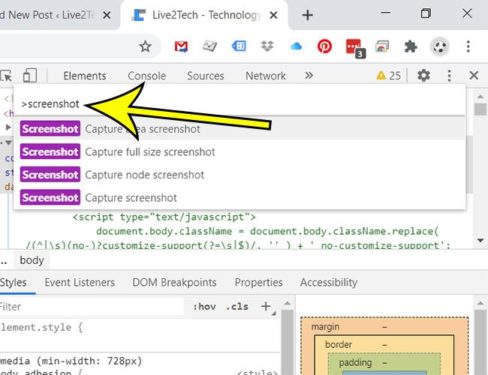Switch to the Network tab
This screenshot has height=375, width=488.
coord(265,76)
